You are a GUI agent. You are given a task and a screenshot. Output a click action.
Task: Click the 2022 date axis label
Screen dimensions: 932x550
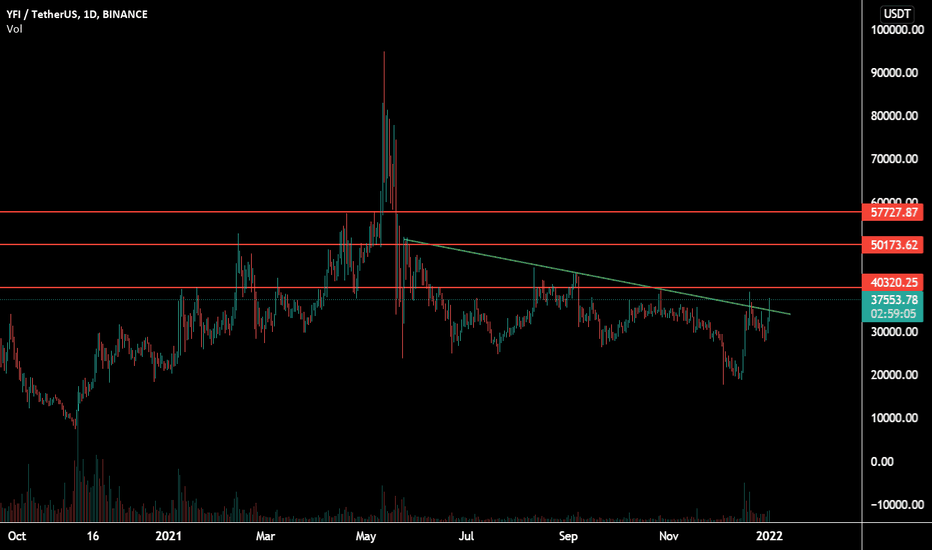click(x=769, y=536)
